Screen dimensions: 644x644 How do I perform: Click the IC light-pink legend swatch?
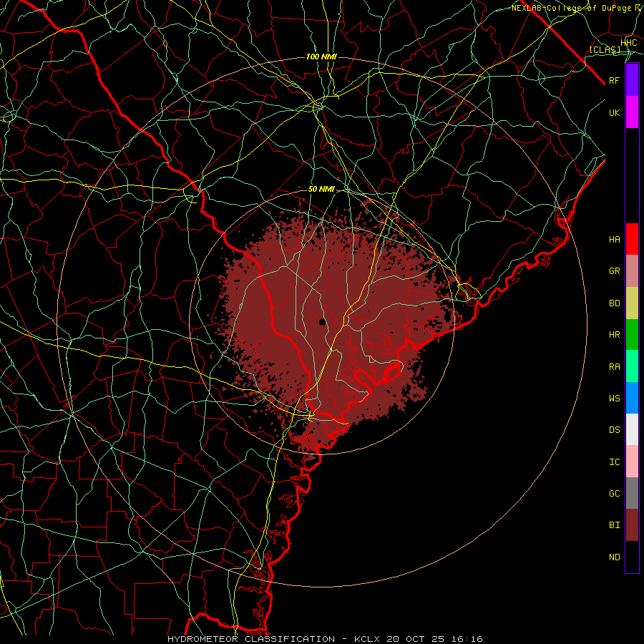point(632,462)
